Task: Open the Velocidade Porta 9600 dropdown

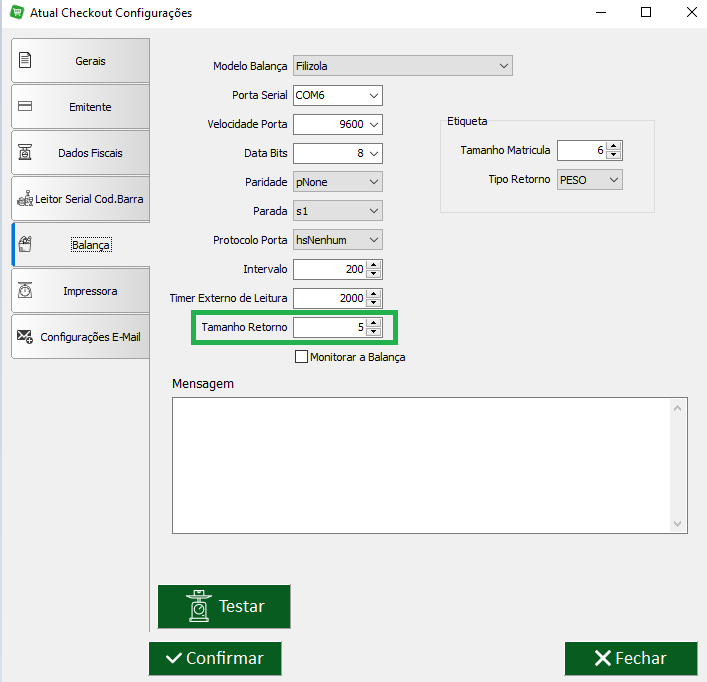Action: (374, 124)
